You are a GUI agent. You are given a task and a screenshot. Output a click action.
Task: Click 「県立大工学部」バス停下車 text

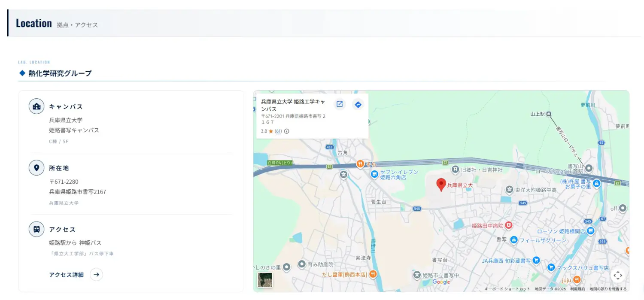pyautogui.click(x=81, y=254)
